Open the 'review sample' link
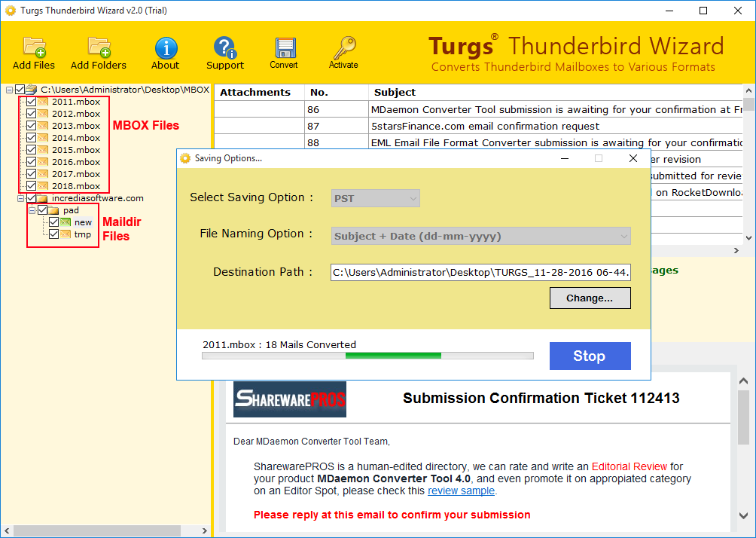The height and width of the screenshot is (538, 756). point(461,491)
